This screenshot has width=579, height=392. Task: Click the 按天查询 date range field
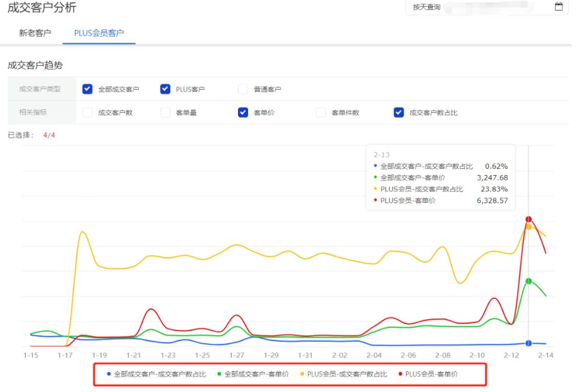pyautogui.click(x=487, y=7)
